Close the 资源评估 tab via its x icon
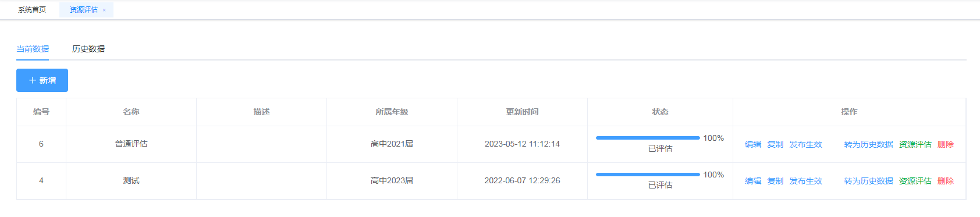980x217 pixels. pos(104,10)
